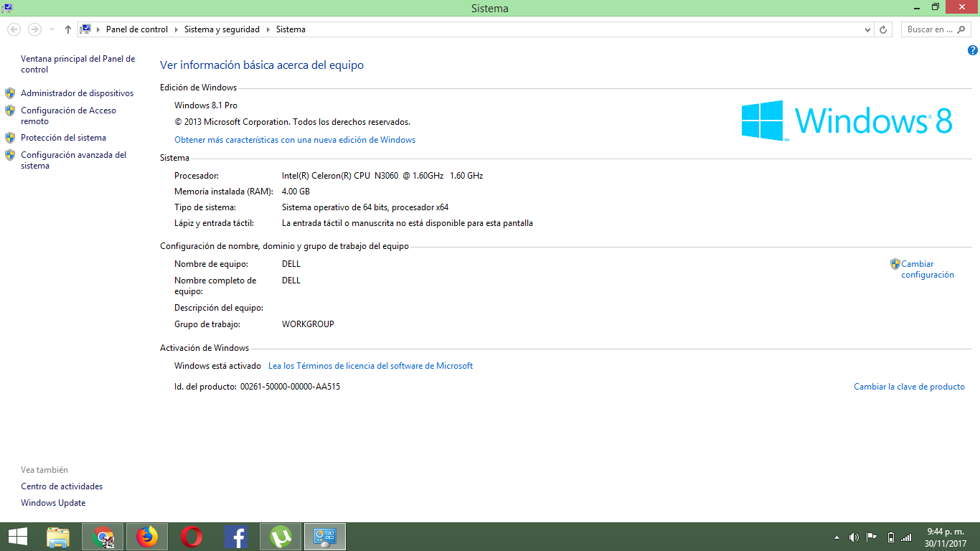The image size is (980, 551).
Task: Open recent locations dropdown arrow
Action: point(52,29)
